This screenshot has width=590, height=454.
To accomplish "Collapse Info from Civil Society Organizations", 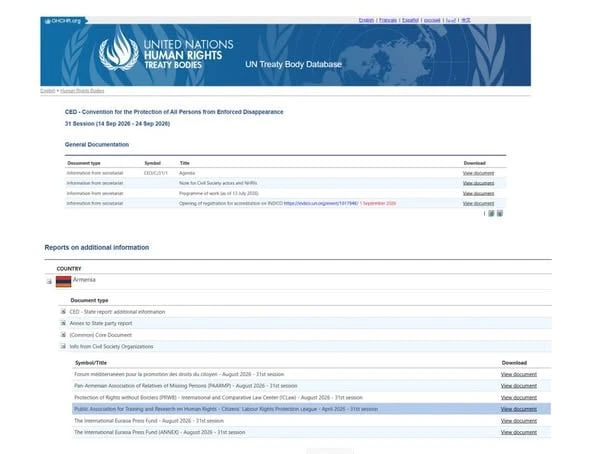I will pos(63,346).
